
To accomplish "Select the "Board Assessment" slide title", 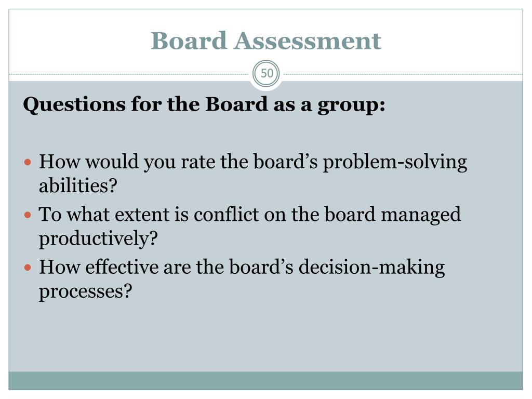I will [x=266, y=41].
